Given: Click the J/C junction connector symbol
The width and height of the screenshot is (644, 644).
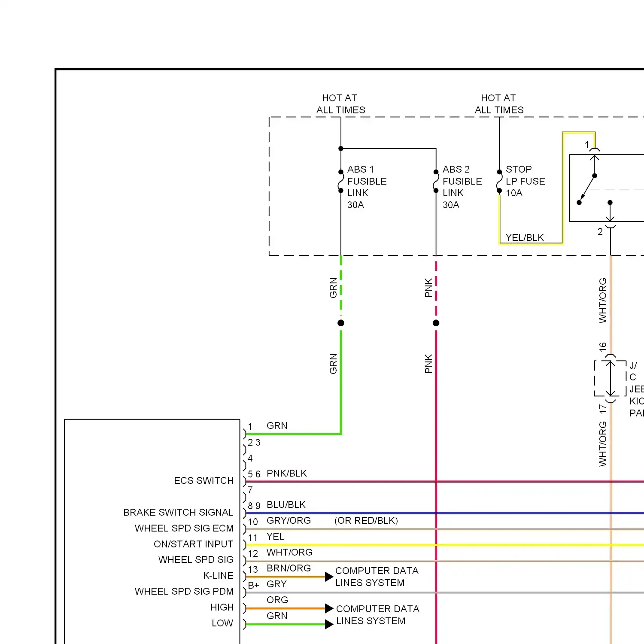Looking at the screenshot, I should coord(611,378).
